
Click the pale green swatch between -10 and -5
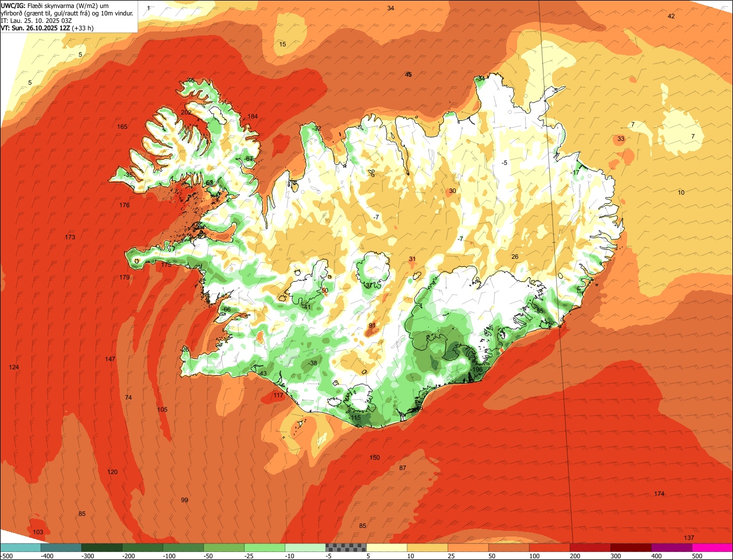305,547
